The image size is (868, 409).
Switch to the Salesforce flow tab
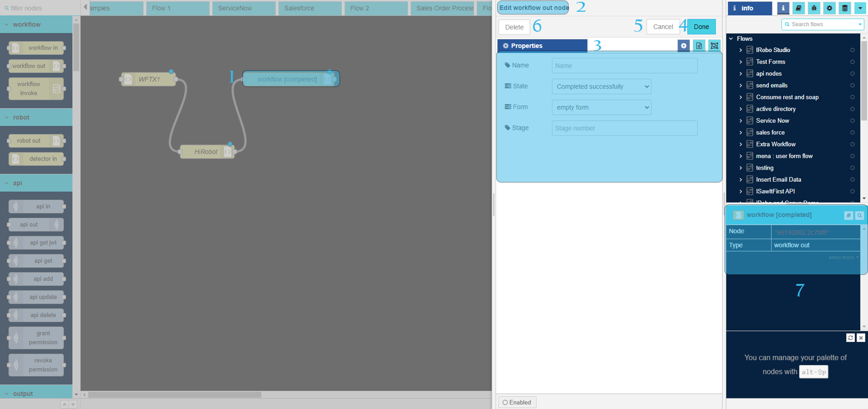(x=309, y=8)
